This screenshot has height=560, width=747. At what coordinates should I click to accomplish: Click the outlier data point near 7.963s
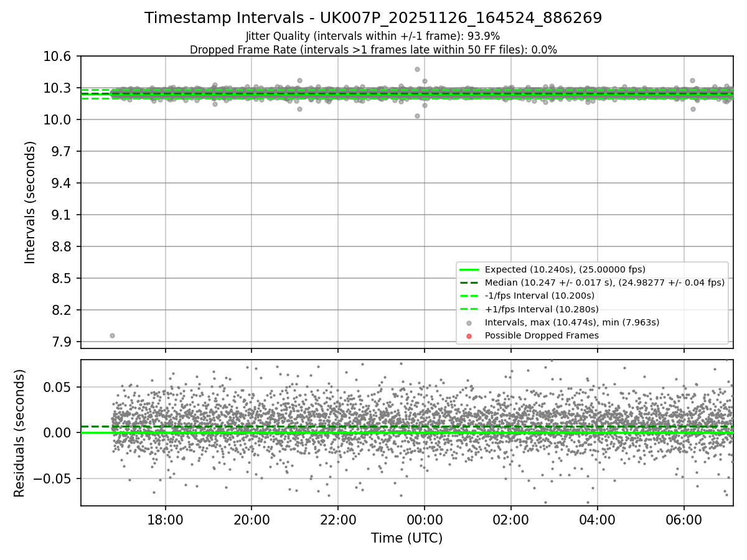click(112, 335)
